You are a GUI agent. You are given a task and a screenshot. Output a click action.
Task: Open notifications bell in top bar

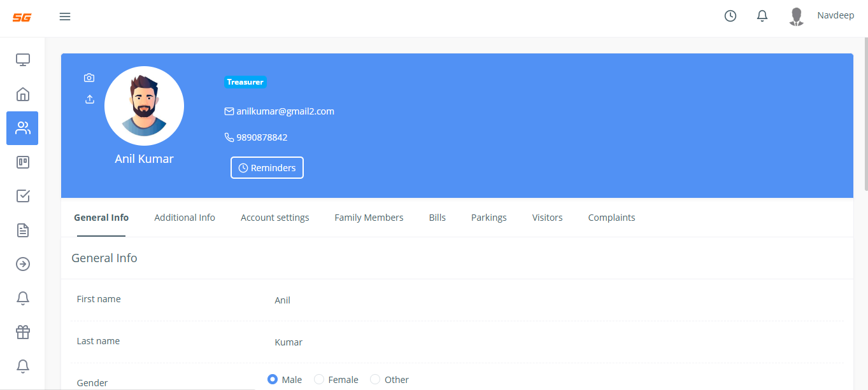click(x=762, y=17)
